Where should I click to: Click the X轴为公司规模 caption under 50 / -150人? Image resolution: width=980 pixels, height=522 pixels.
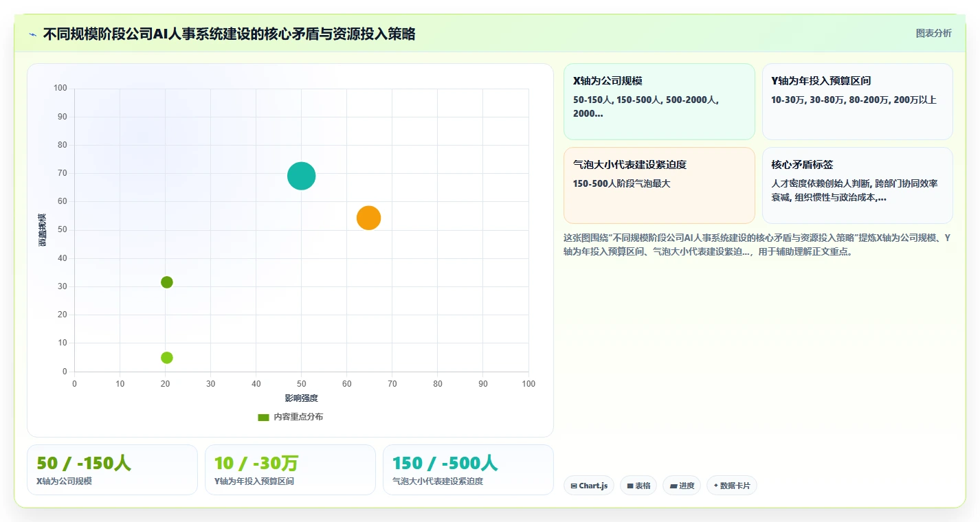[64, 481]
